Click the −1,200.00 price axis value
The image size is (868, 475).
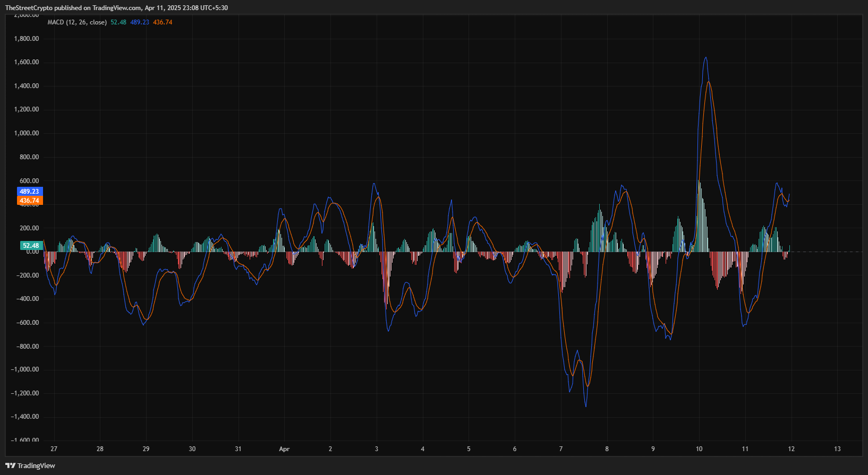coord(24,393)
